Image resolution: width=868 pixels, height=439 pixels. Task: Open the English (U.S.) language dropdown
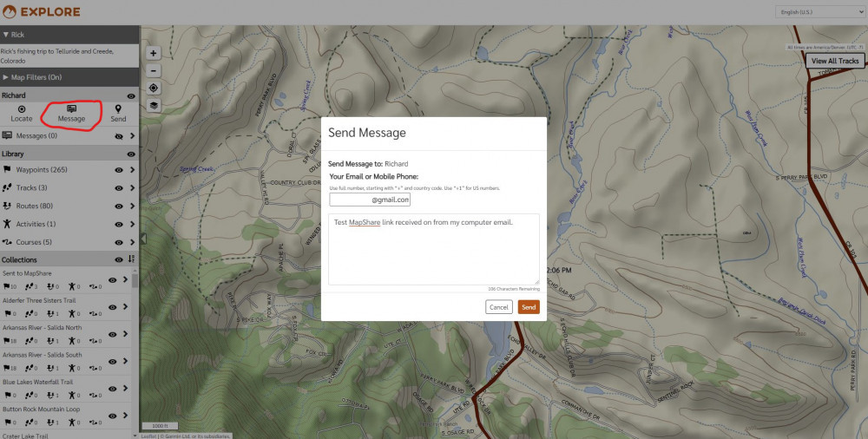(820, 12)
